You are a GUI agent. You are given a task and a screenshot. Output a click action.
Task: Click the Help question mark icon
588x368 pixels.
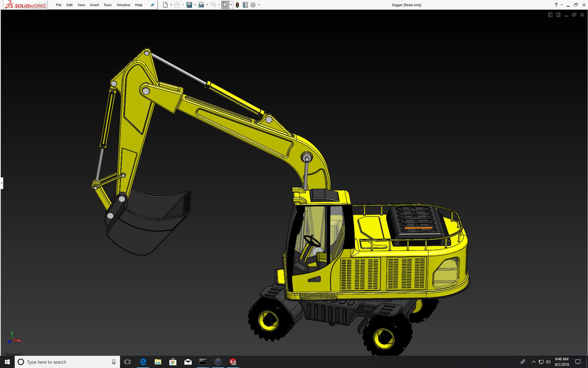(556, 5)
